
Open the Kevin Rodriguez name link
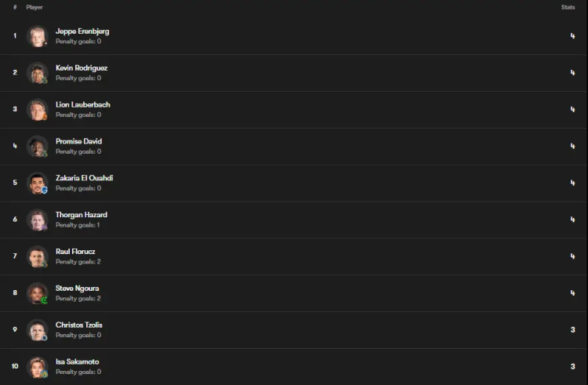click(x=82, y=68)
